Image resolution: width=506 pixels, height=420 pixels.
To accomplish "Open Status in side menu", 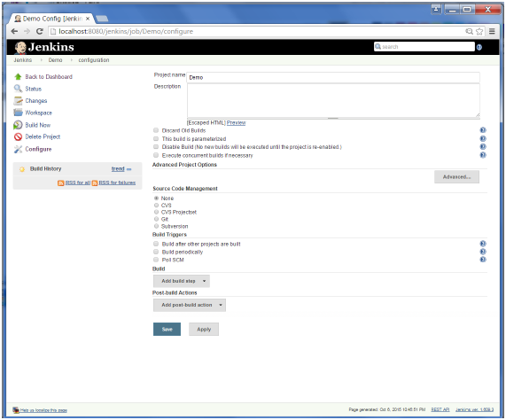I will (x=34, y=89).
